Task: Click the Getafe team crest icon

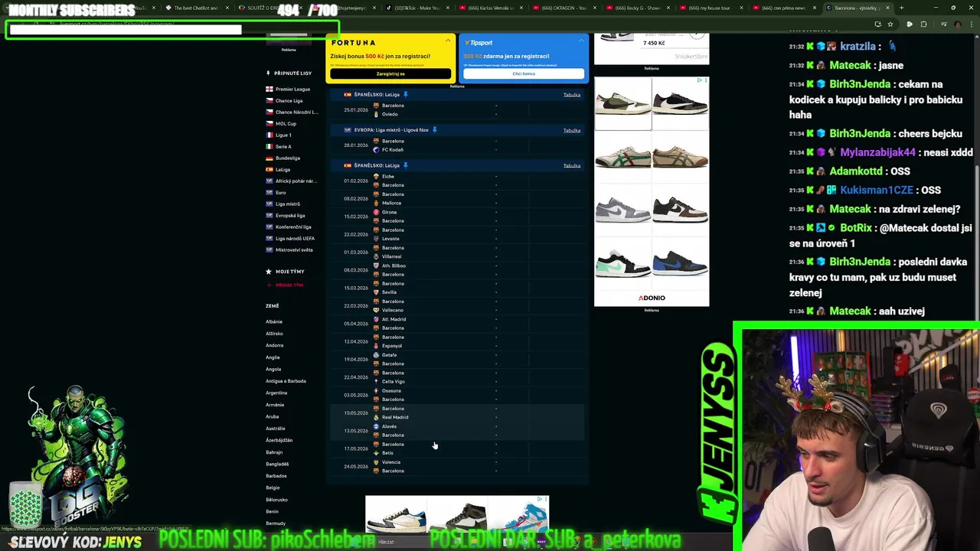Action: click(376, 355)
